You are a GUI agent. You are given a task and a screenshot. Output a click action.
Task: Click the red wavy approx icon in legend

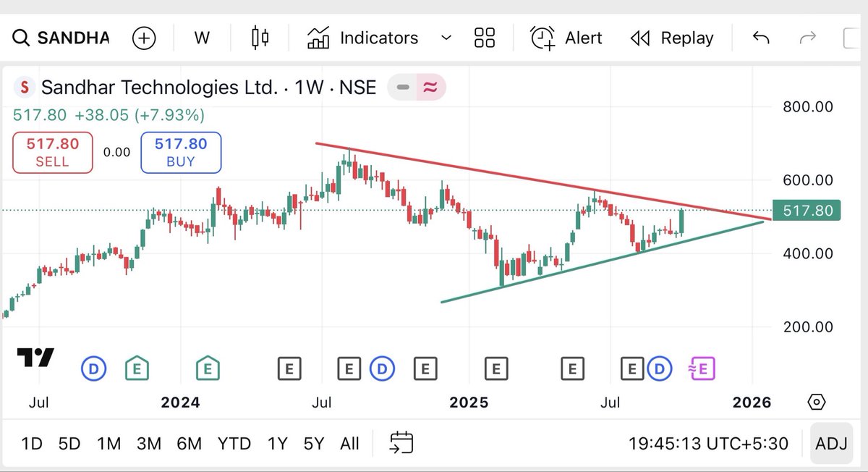point(430,88)
